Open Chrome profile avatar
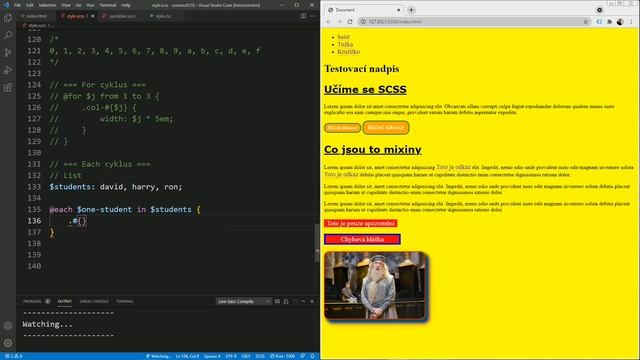Image resolution: width=640 pixels, height=360 pixels. click(x=620, y=22)
